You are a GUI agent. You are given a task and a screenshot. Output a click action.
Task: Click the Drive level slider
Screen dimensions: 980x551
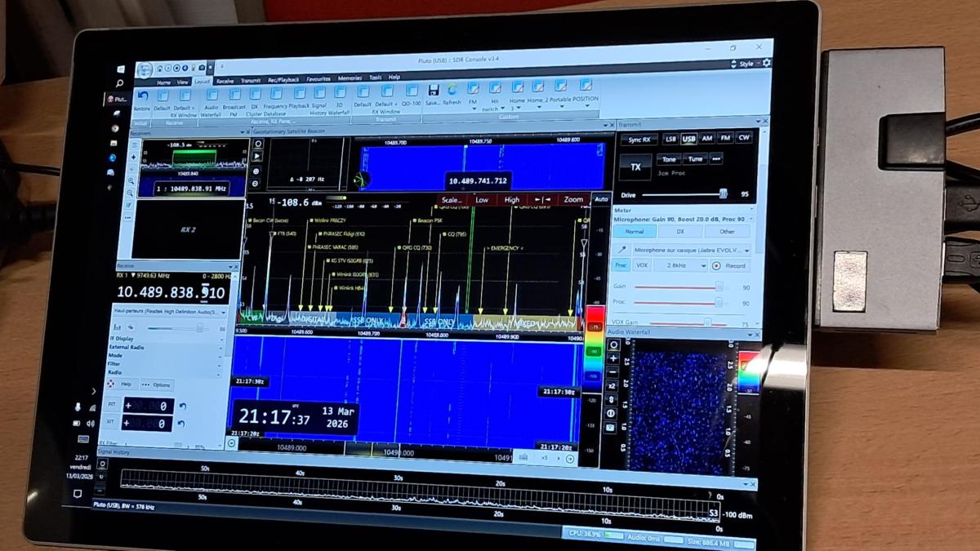click(x=684, y=194)
